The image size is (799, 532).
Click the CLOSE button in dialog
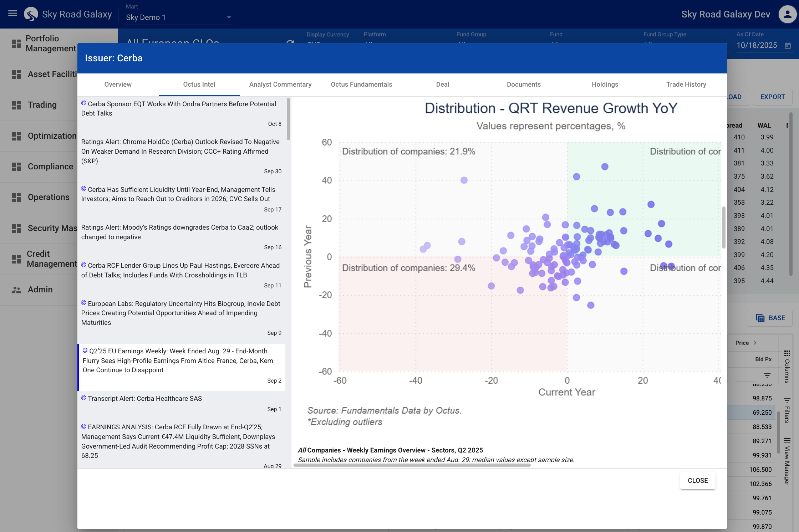[x=697, y=481]
